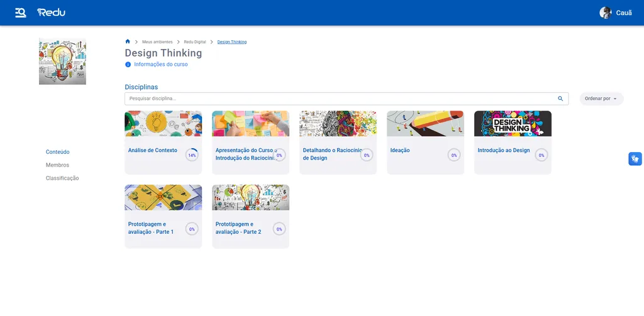
Task: Click the Design Thinking course image
Action: tap(62, 62)
